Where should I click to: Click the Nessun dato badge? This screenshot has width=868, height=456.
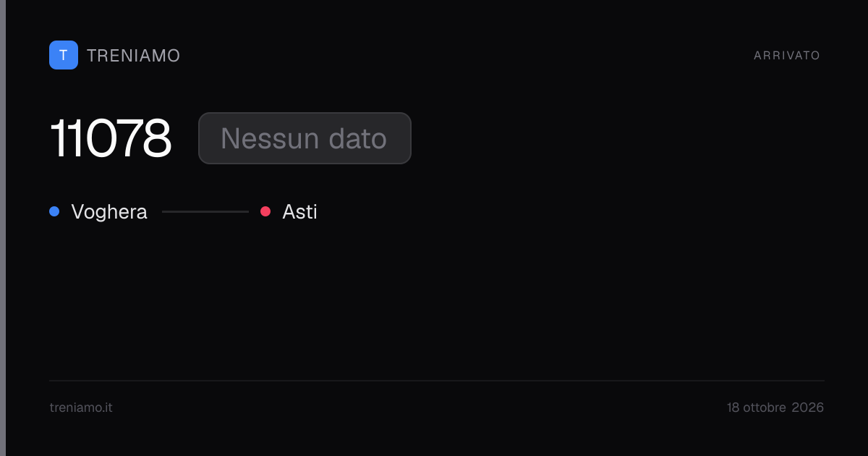tap(305, 138)
